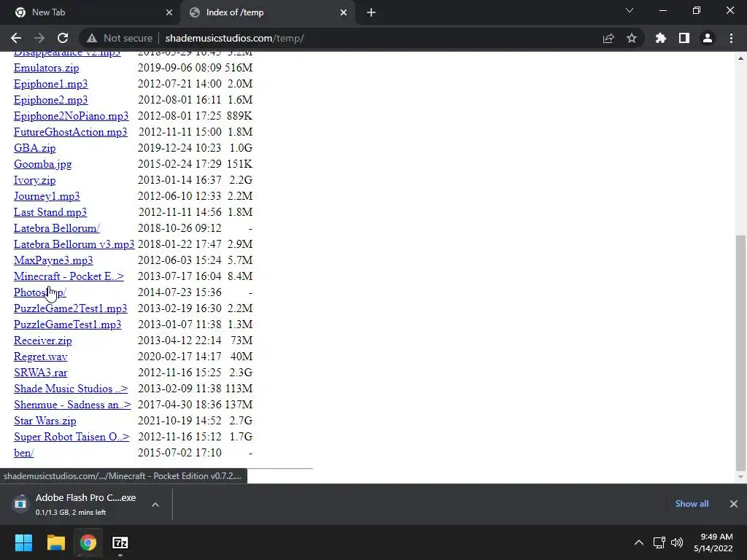Click the Receiver.zip link

pyautogui.click(x=43, y=341)
